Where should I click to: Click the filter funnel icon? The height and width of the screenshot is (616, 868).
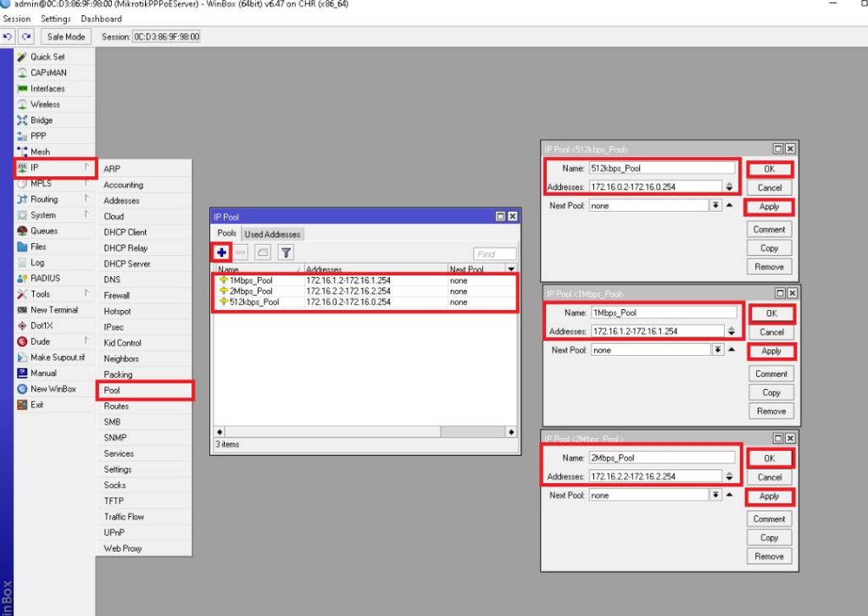tap(286, 253)
